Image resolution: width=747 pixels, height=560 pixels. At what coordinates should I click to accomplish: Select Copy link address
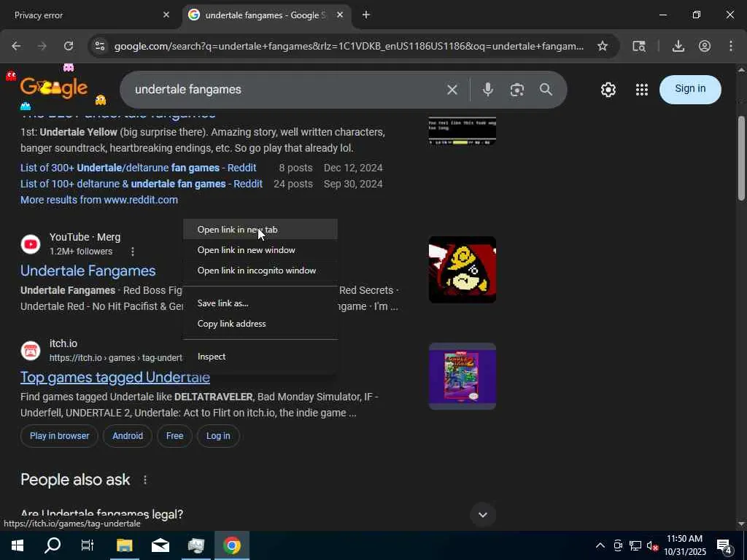[260, 324]
